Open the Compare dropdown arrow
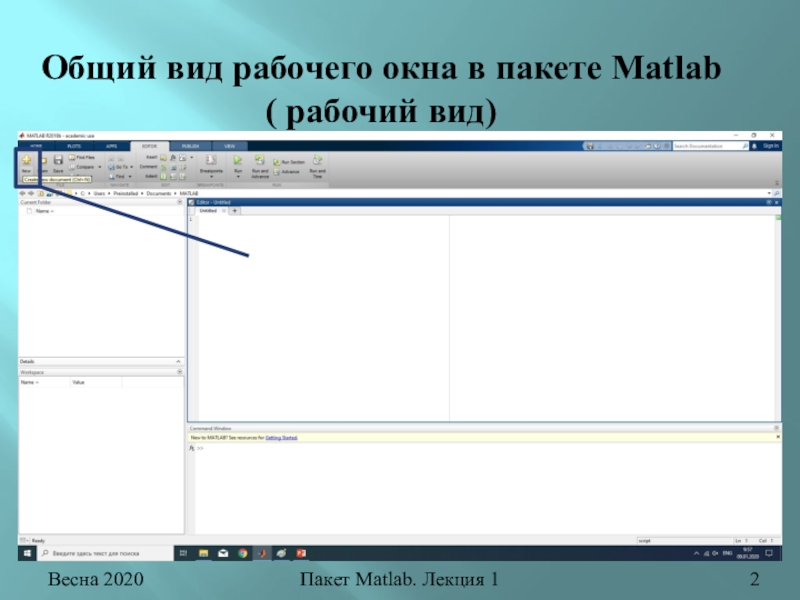800x600 pixels. [x=99, y=167]
